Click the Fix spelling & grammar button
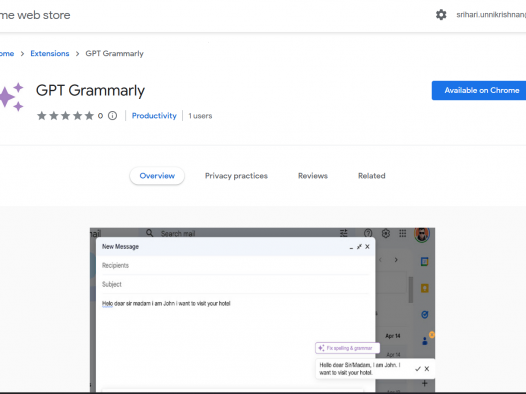 pos(348,348)
